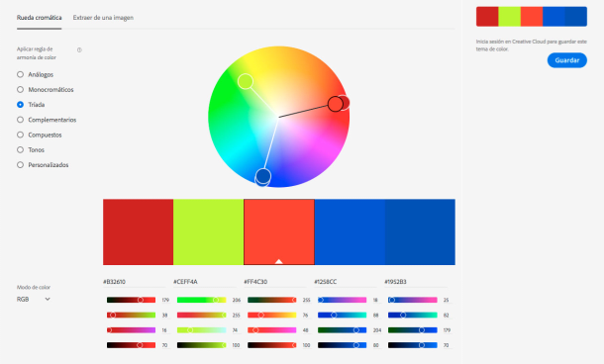
Task: Adjust the #CEFF4A slider with value 74
Action: (x=201, y=330)
